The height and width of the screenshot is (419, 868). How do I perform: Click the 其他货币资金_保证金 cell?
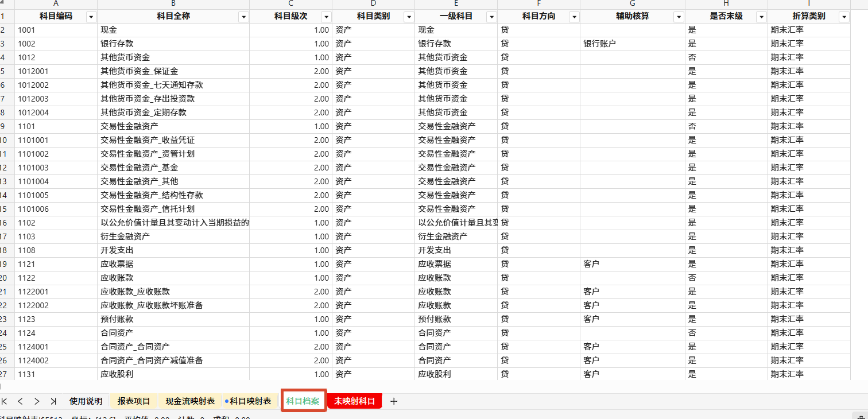(x=173, y=71)
